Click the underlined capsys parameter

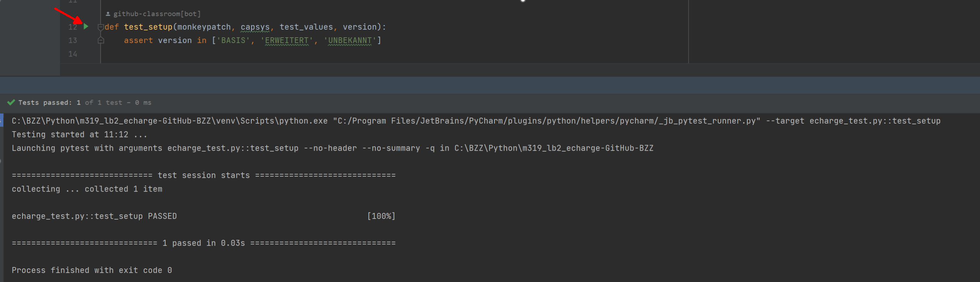pyautogui.click(x=255, y=27)
